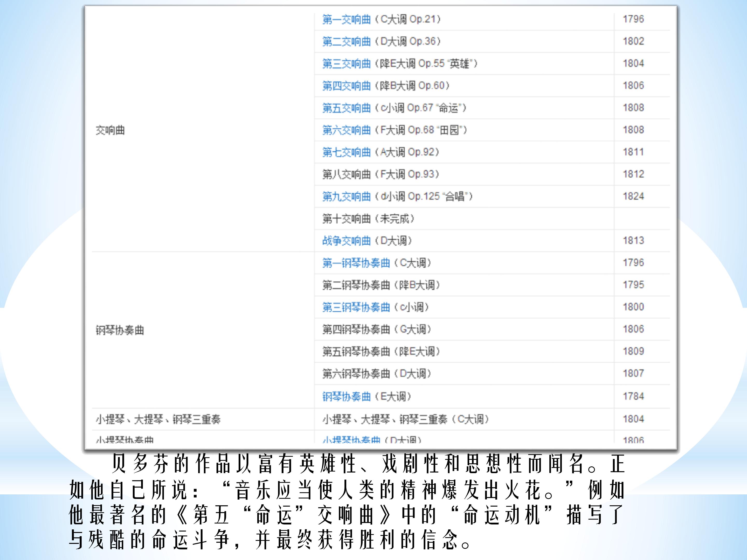Select the 第五钢琴协奏曲 row text
Viewport: 747px width, 560px height.
click(381, 352)
